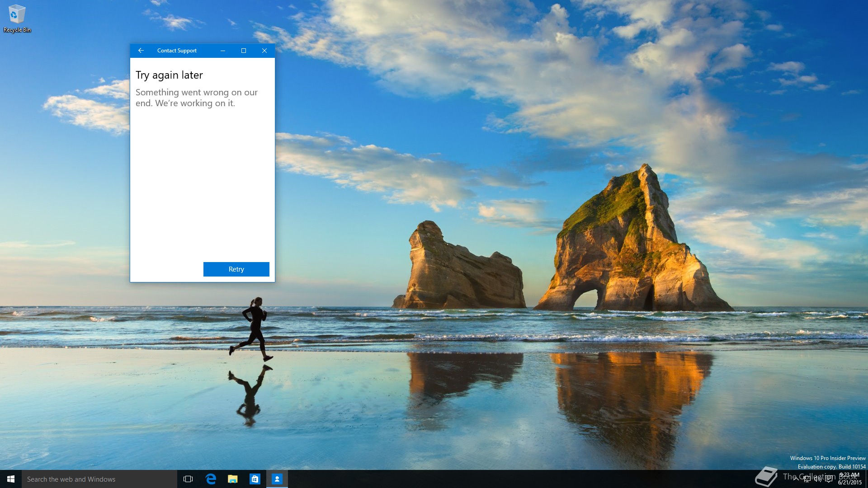Open the volume control tray icon
The height and width of the screenshot is (488, 868).
coord(818,479)
